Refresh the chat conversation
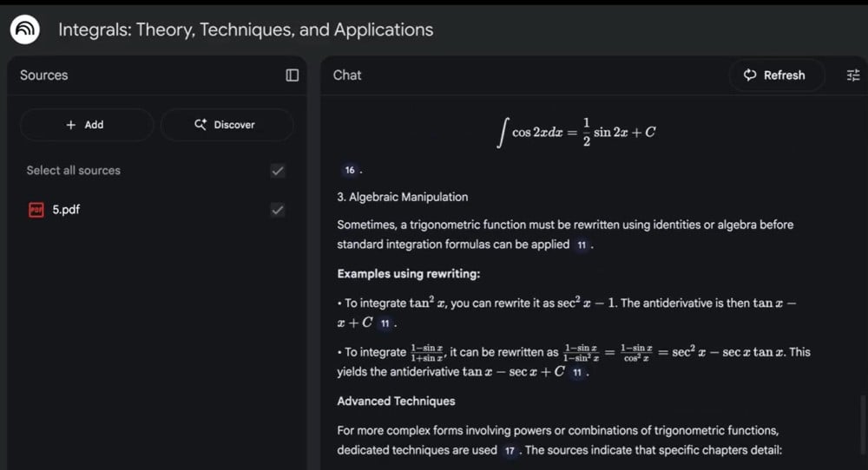The image size is (868, 470). click(x=774, y=75)
